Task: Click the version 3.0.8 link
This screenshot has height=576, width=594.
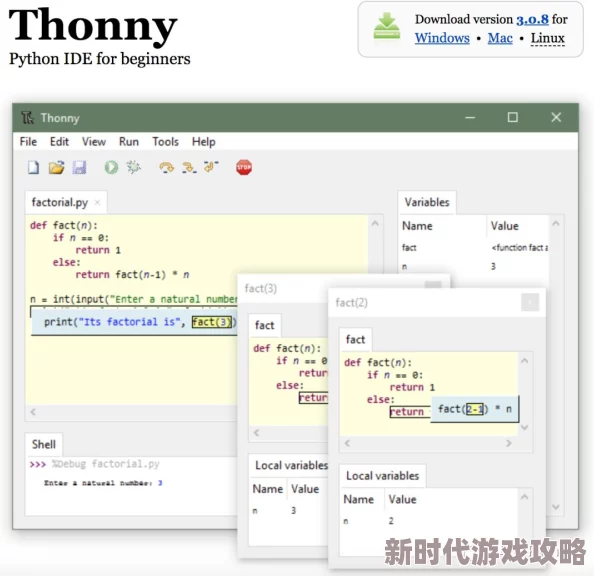Action: (532, 20)
